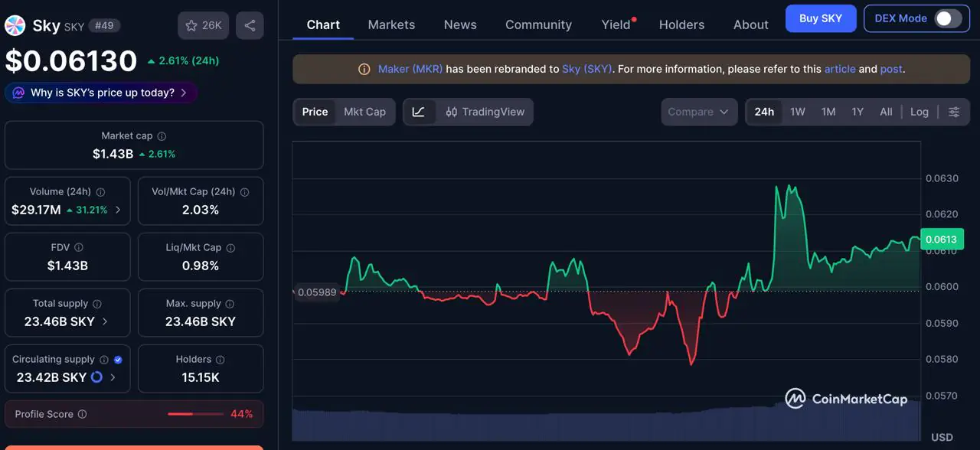Click info icon next to Total supply
Viewport: 980px width, 450px height.
tap(97, 304)
